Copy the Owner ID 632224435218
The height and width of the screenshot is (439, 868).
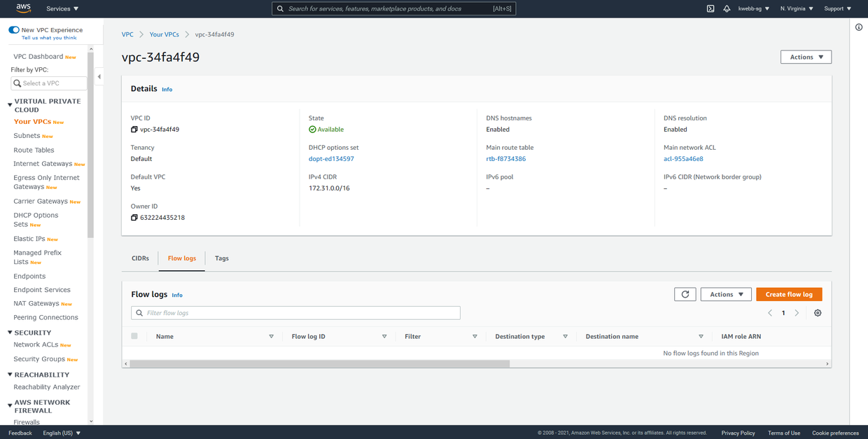click(134, 218)
